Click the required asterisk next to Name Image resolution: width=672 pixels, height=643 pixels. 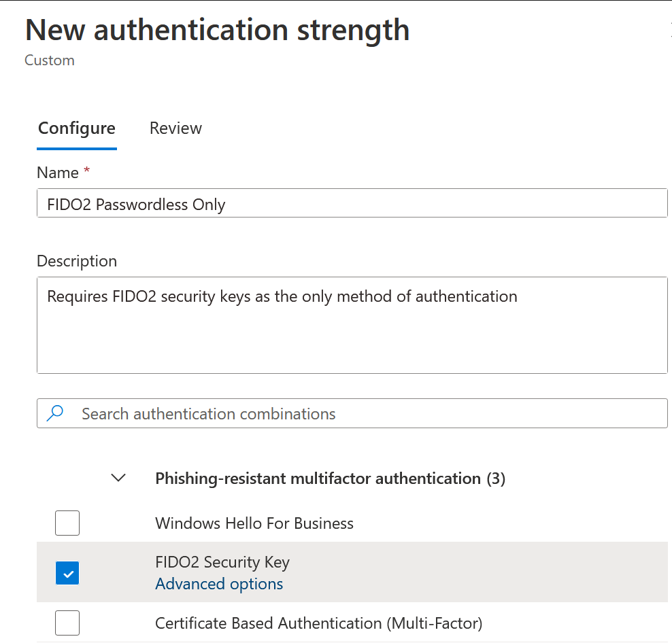(x=86, y=170)
